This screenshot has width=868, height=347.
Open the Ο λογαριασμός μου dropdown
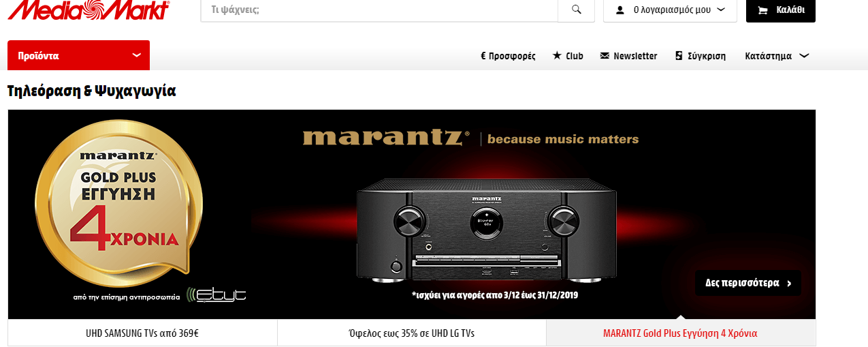point(670,10)
